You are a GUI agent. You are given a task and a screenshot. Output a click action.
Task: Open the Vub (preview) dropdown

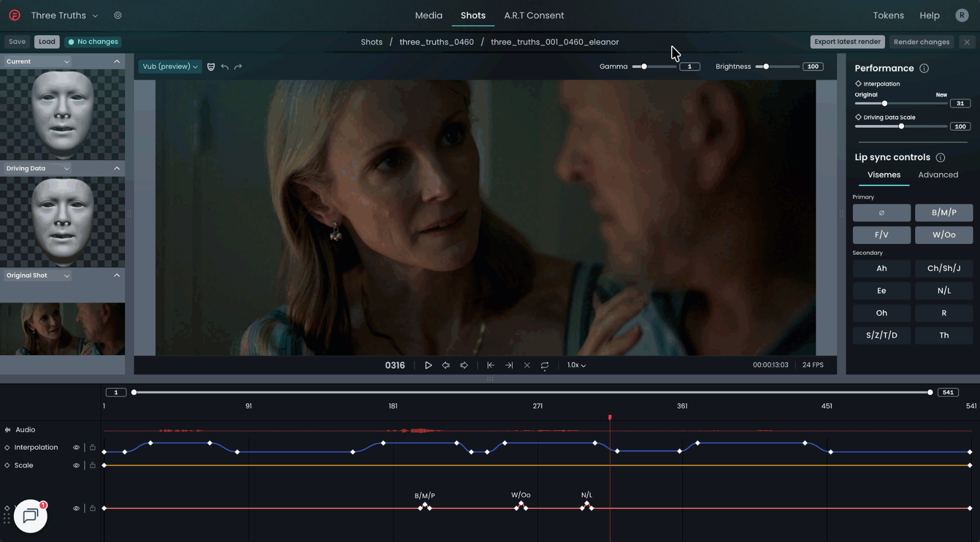(170, 67)
